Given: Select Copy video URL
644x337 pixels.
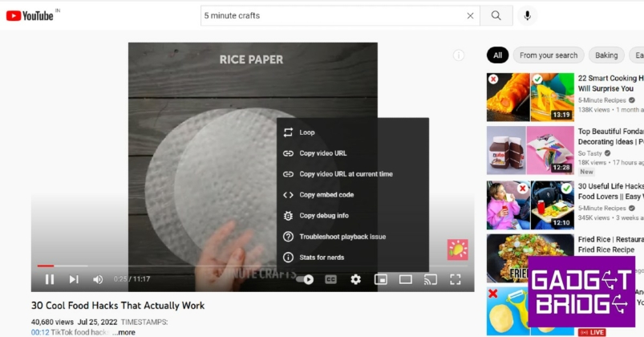Looking at the screenshot, I should tap(353, 153).
